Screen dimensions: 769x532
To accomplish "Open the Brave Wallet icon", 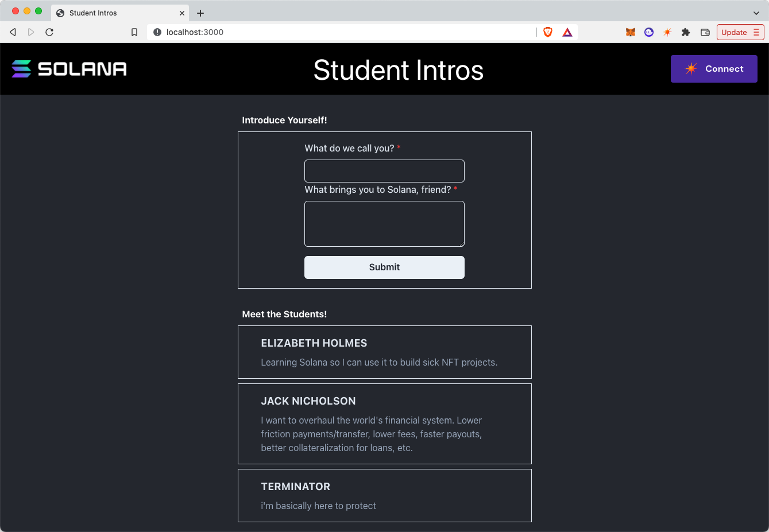I will 705,32.
